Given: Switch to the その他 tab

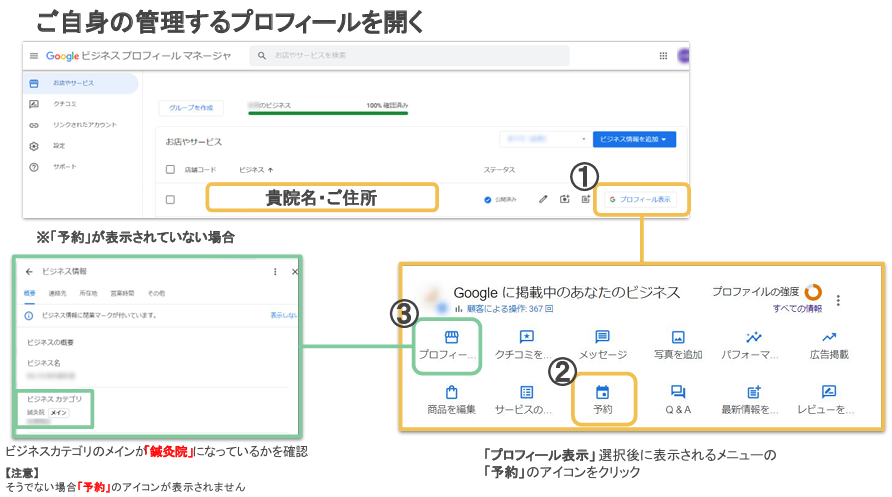Looking at the screenshot, I should click(156, 293).
